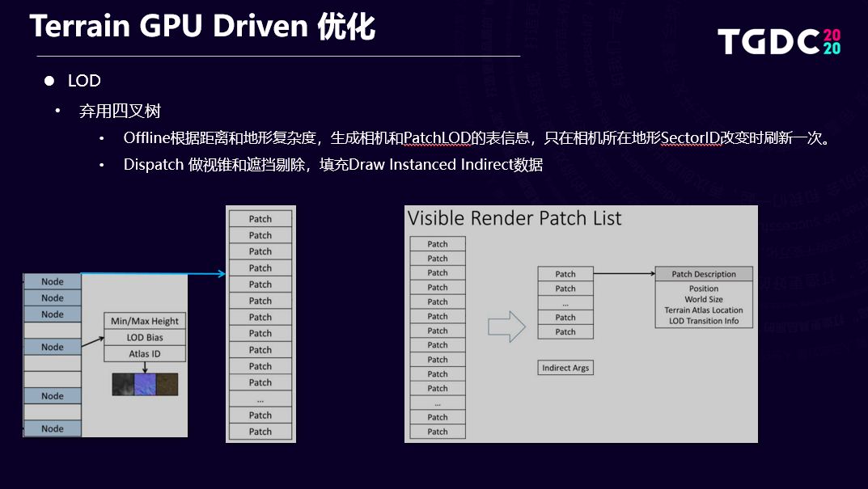Click the Atlas ID box

click(x=145, y=353)
